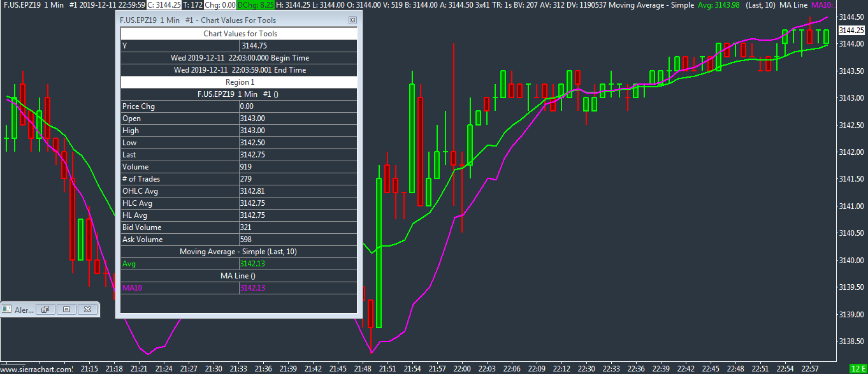Restore the minimized Alert window
This screenshot has width=868, height=374.
coord(45,310)
